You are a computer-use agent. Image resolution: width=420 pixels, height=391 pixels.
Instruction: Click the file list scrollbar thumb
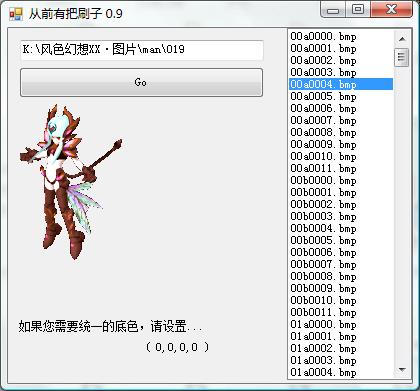(x=401, y=57)
